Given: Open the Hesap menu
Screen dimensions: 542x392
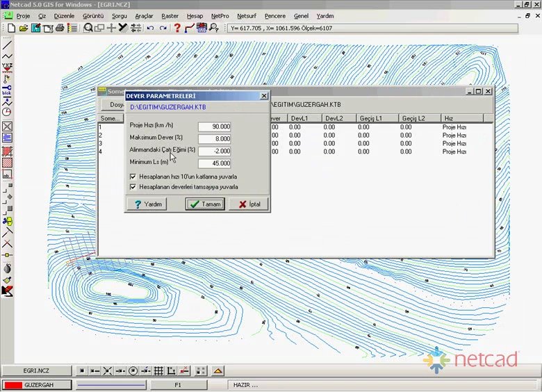Looking at the screenshot, I should pos(195,16).
